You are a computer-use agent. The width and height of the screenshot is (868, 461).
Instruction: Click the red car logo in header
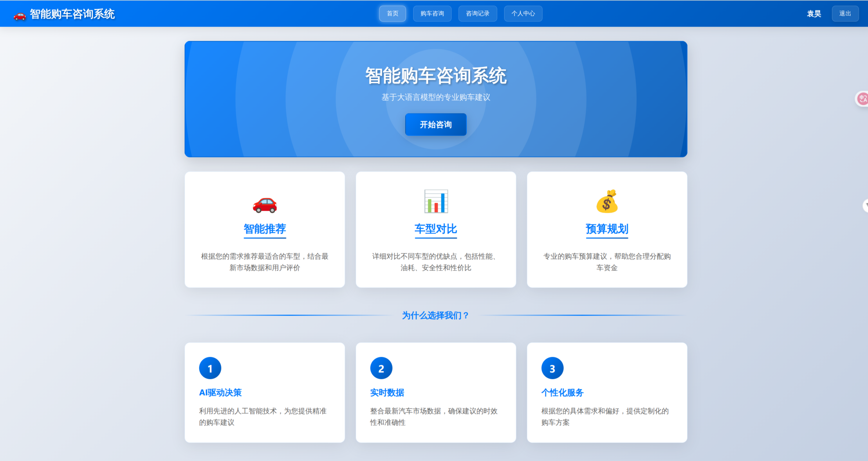point(19,15)
